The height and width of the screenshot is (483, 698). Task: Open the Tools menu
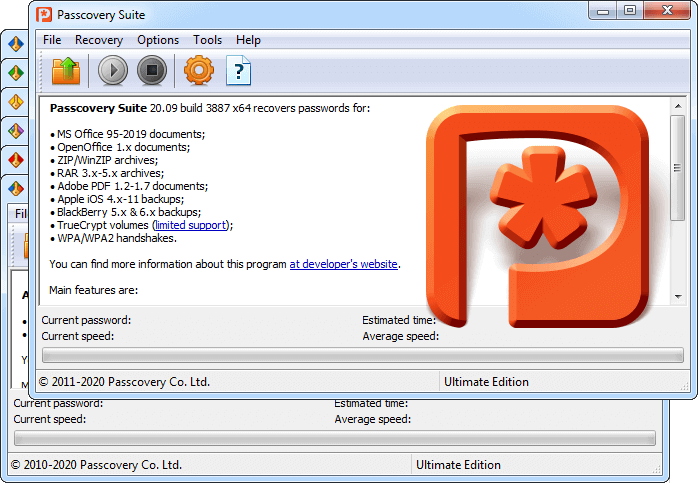(208, 40)
